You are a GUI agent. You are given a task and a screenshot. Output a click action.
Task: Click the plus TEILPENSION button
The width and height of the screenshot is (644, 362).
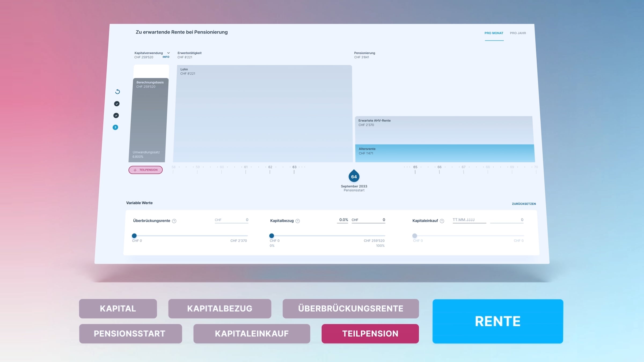145,170
